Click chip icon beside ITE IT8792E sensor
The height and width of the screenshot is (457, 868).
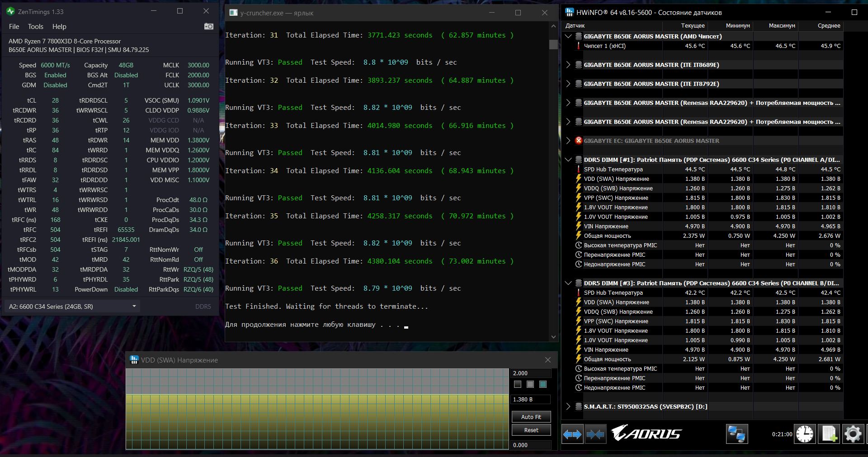point(578,84)
